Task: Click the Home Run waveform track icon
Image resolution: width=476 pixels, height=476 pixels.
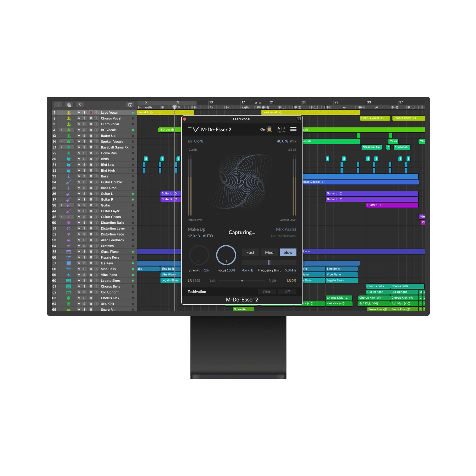Action: (x=69, y=153)
